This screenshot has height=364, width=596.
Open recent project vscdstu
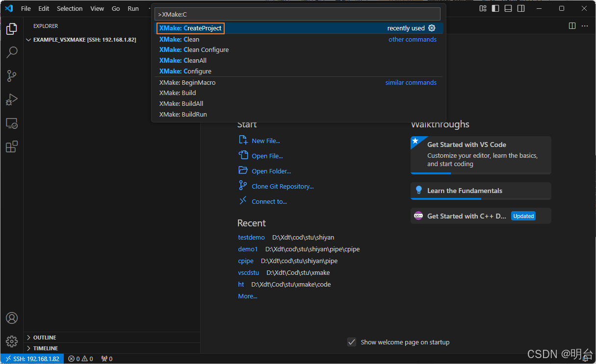click(x=249, y=272)
